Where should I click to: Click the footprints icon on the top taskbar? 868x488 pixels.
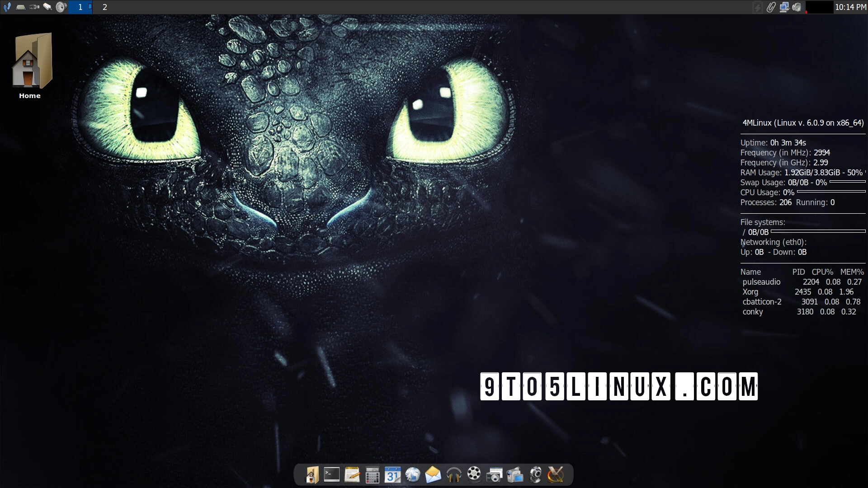pos(7,7)
